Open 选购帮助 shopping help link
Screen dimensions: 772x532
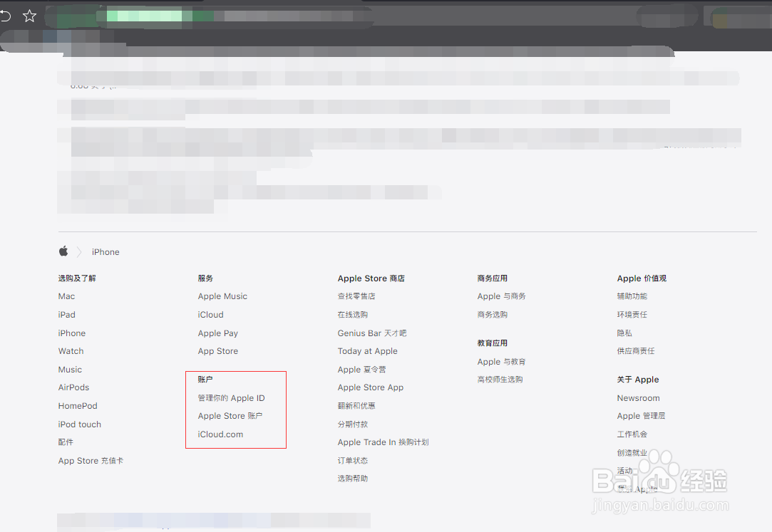pyautogui.click(x=353, y=479)
